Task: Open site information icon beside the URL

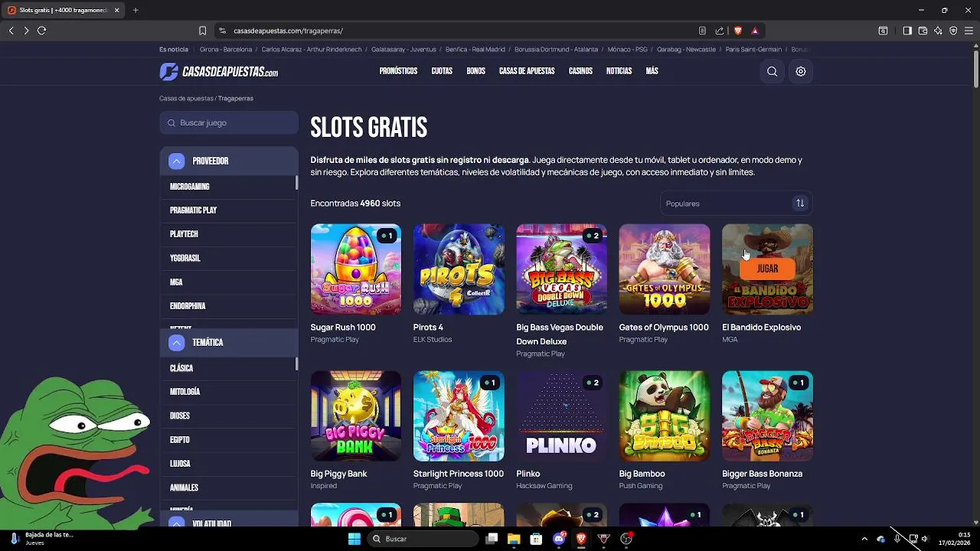Action: 222,31
